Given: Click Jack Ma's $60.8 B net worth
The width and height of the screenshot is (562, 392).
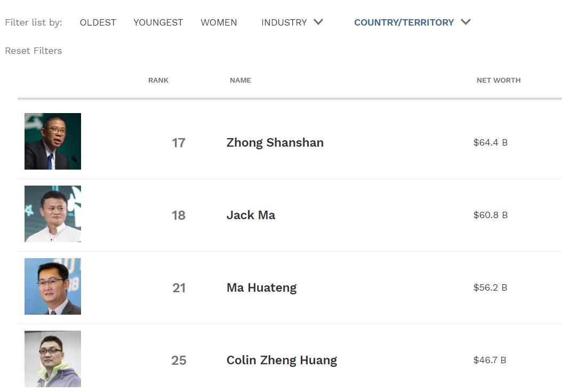Looking at the screenshot, I should coord(491,215).
